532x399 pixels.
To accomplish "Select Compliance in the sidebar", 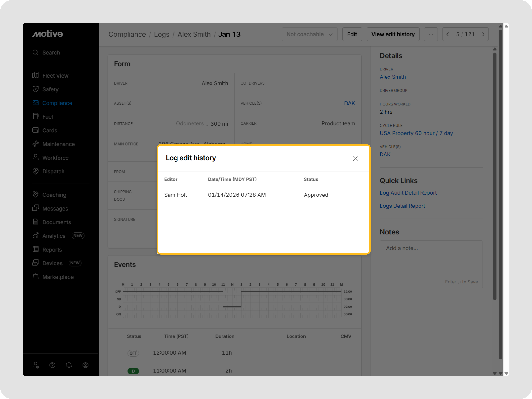I will click(57, 103).
